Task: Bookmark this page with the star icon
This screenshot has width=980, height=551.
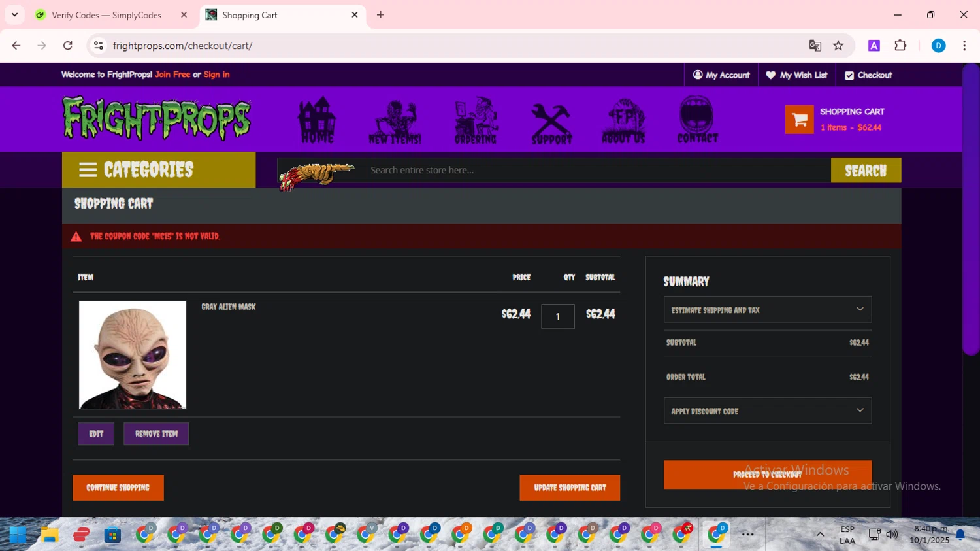Action: coord(838,46)
